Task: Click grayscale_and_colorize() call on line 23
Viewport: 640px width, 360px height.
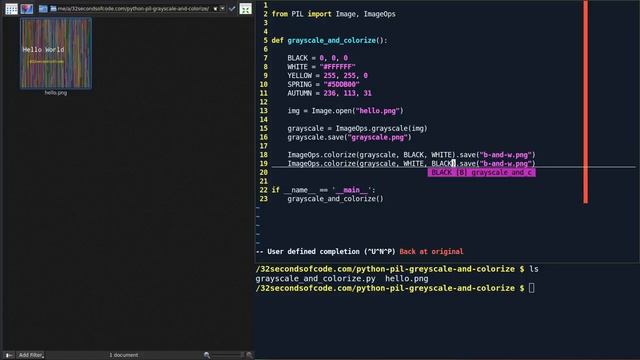Action: click(336, 199)
